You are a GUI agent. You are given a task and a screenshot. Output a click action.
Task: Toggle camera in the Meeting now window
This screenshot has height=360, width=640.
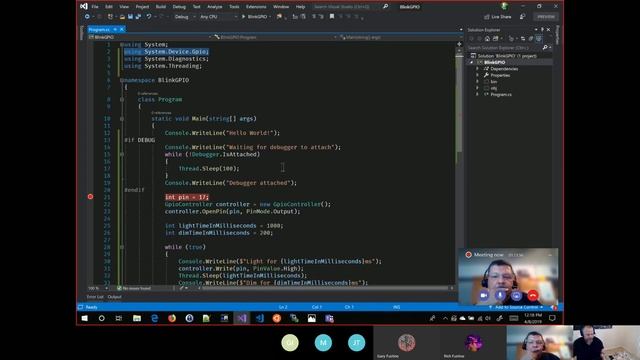point(484,295)
